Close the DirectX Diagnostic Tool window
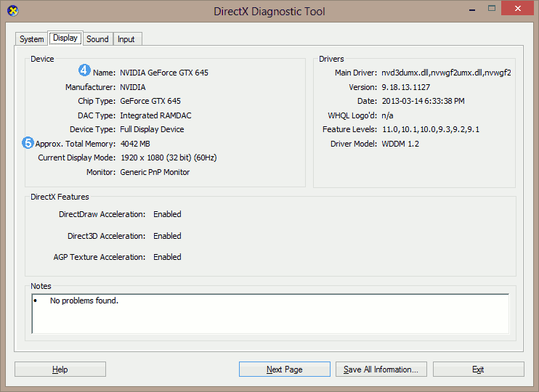The image size is (539, 392). tap(518, 9)
